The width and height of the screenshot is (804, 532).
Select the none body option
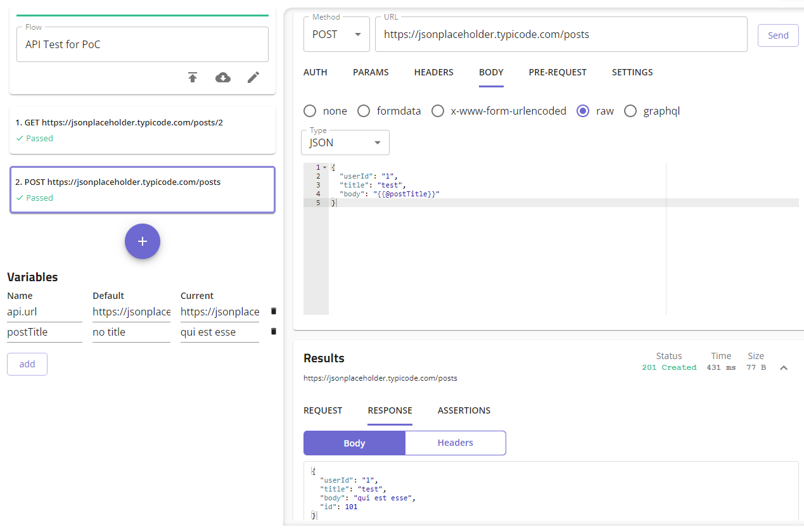pyautogui.click(x=310, y=111)
